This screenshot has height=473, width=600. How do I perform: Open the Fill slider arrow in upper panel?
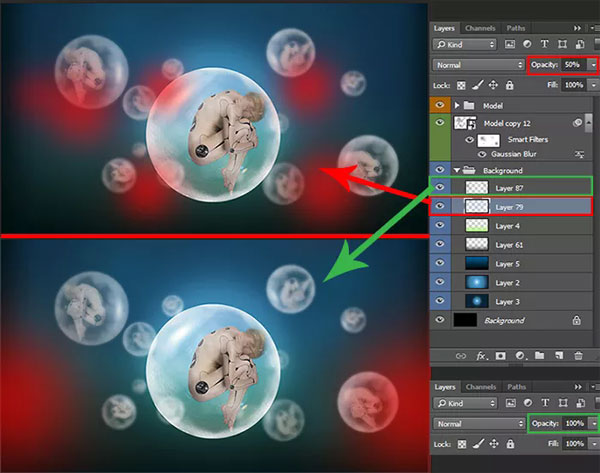(x=594, y=85)
